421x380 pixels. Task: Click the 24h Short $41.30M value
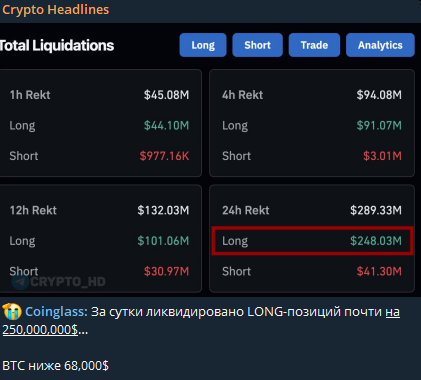379,271
